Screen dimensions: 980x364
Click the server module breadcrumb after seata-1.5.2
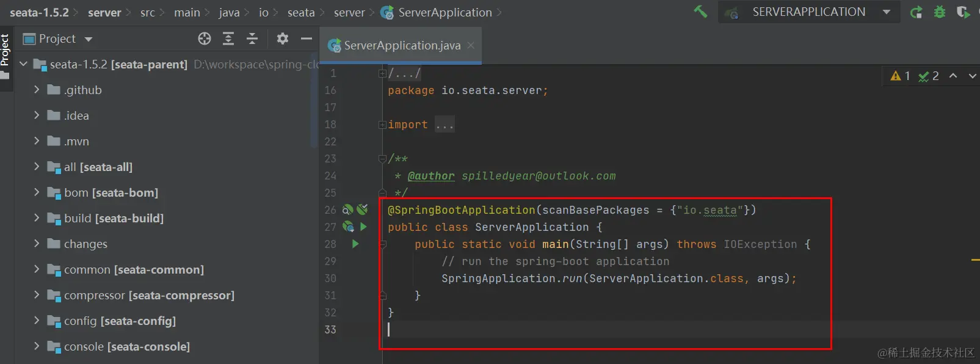click(104, 12)
